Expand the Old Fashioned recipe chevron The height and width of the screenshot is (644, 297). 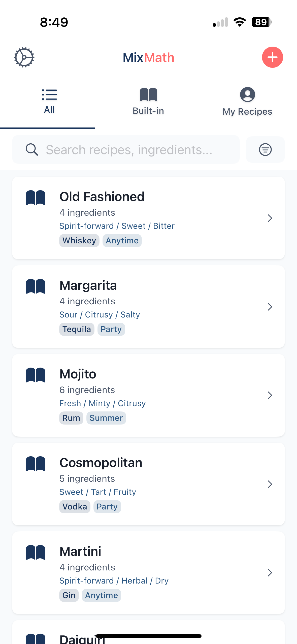pos(270,218)
